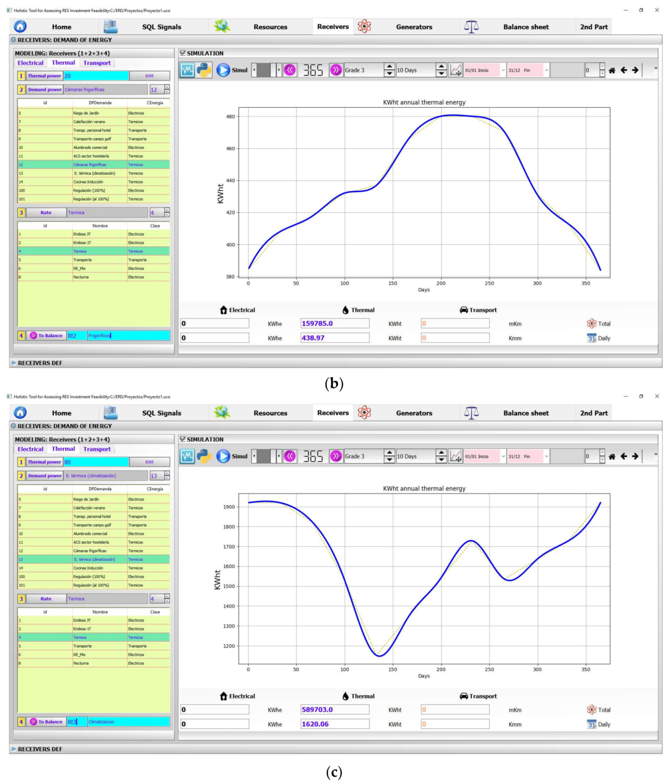Click plot back arrow in lower window toolbar
Screen dimensions: 672x784
pos(624,456)
